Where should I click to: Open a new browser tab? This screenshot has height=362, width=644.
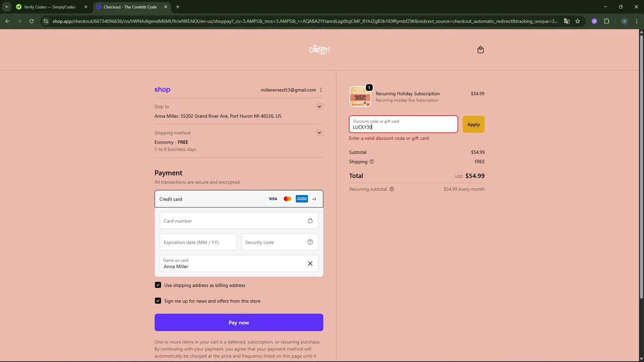point(178,7)
